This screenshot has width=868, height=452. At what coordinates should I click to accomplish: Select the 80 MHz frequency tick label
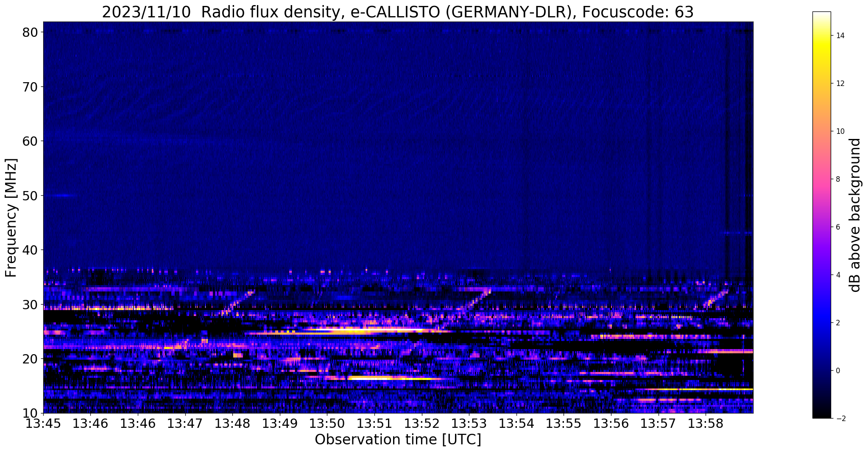tap(31, 32)
